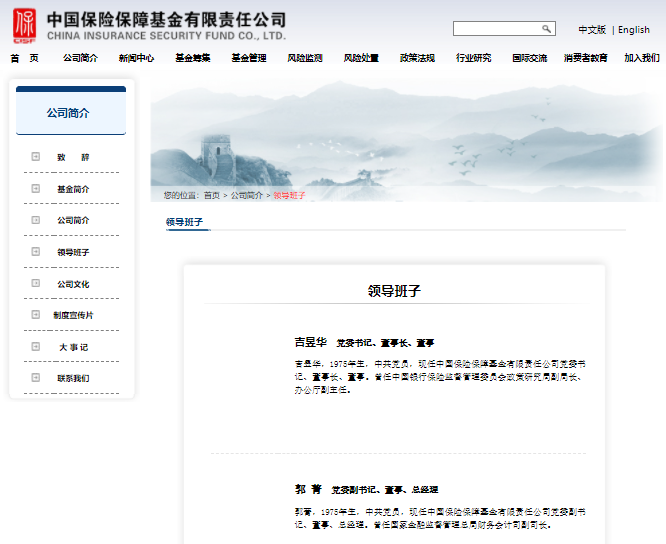The width and height of the screenshot is (666, 544).
Task: Expand the plus icon beside 大事记
Action: (x=36, y=347)
